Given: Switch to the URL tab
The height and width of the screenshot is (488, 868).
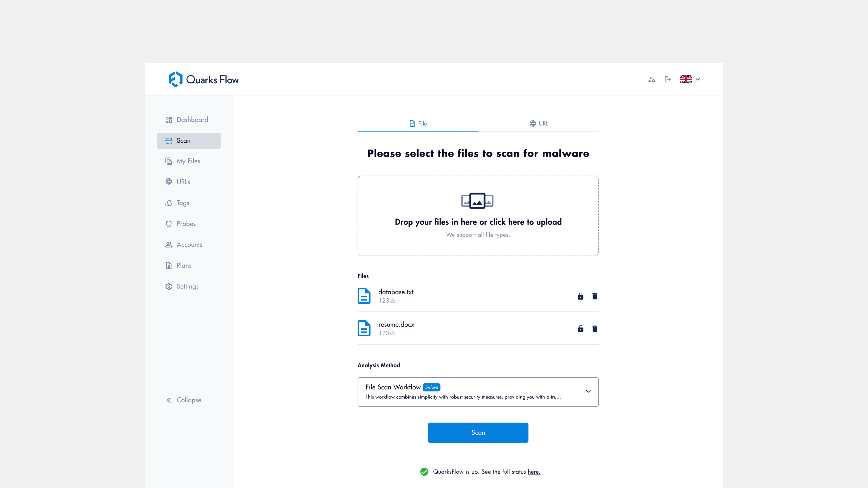Looking at the screenshot, I should click(538, 123).
